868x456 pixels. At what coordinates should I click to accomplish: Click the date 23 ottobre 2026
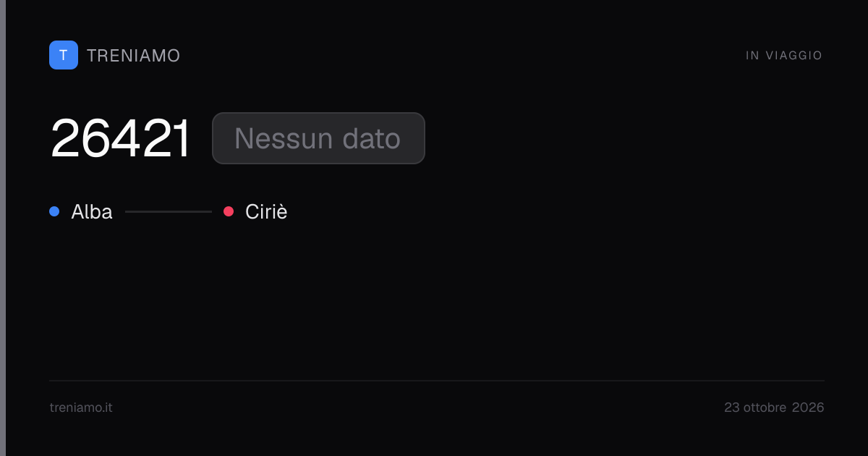(774, 408)
